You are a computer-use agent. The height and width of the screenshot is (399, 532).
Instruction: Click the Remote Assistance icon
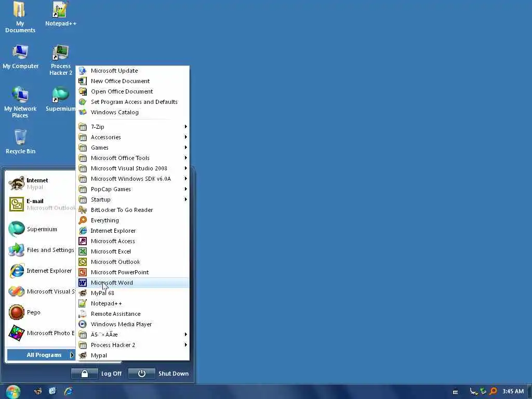pos(83,314)
